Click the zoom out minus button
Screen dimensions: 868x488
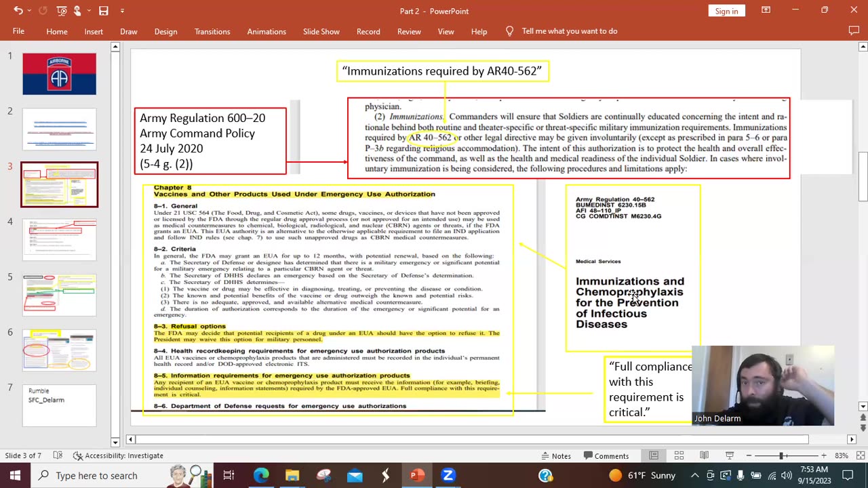[749, 455]
